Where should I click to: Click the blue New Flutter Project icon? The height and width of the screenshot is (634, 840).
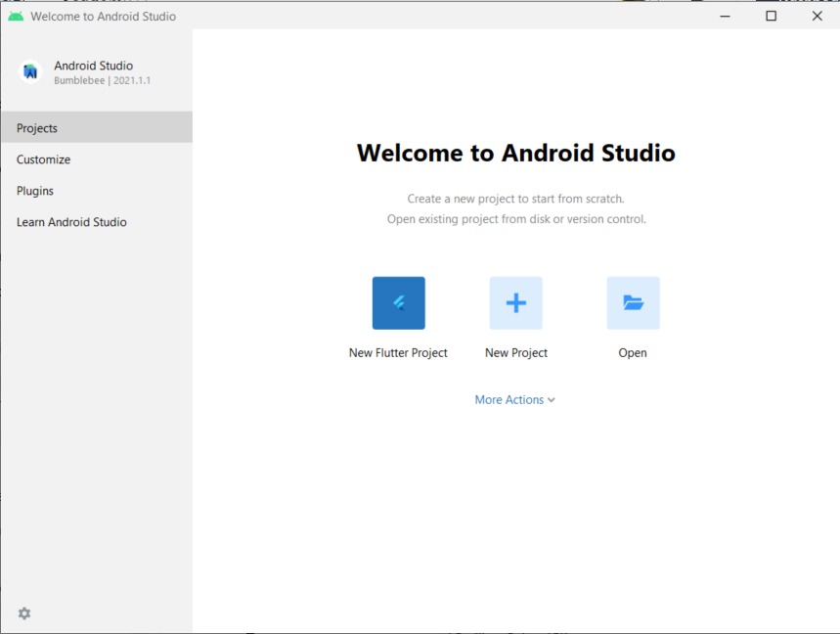399,302
